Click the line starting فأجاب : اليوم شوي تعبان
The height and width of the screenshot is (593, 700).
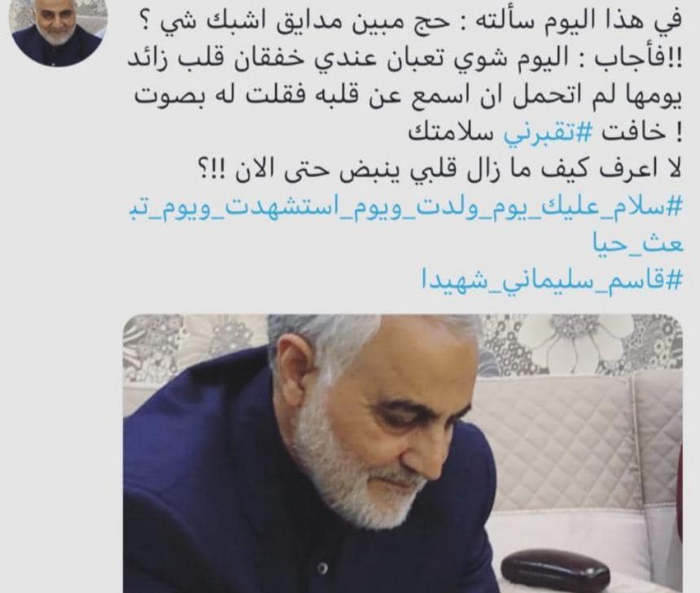405,61
